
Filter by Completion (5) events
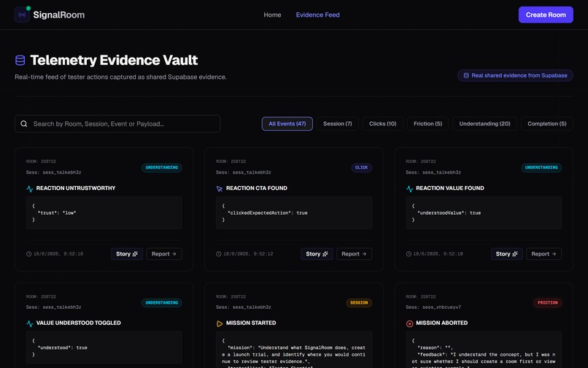546,124
